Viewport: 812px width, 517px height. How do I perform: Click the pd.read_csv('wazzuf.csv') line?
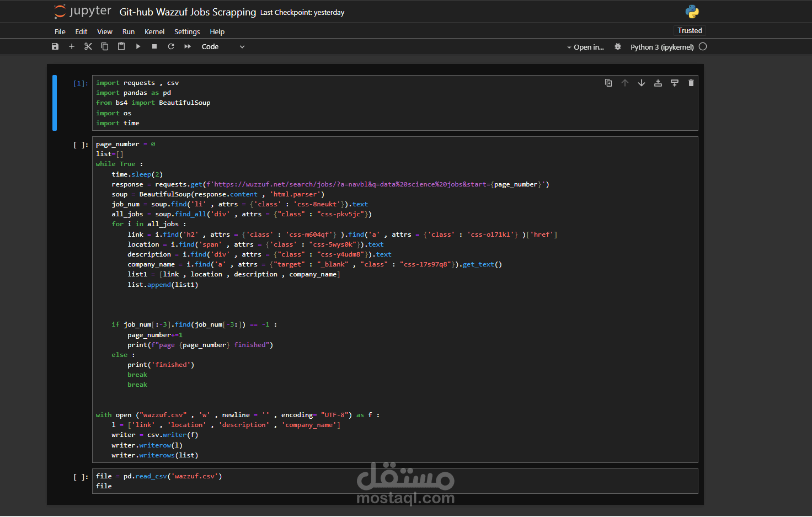click(159, 476)
